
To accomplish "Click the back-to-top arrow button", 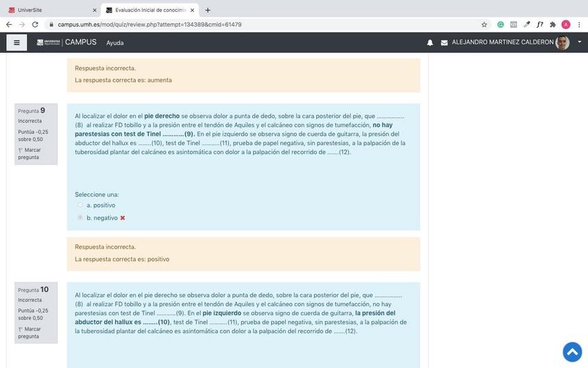I will coord(572,351).
